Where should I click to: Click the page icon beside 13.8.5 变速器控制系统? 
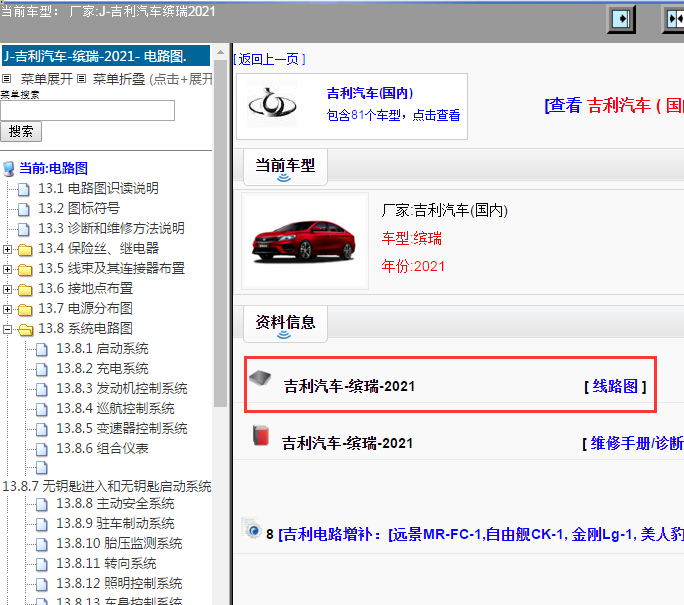click(x=42, y=430)
